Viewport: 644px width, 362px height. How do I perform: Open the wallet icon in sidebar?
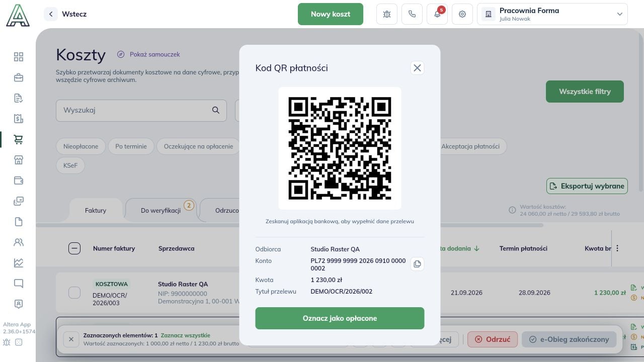[19, 180]
